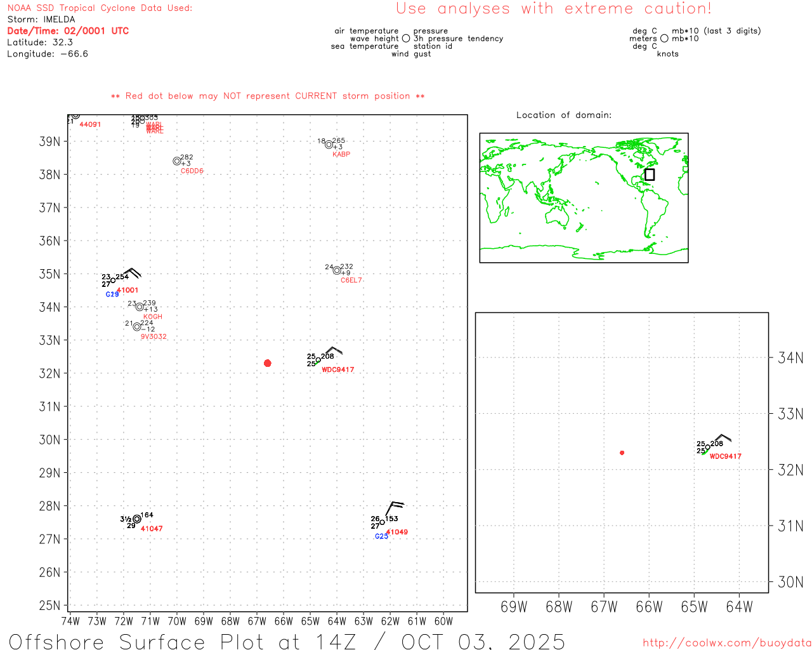The image size is (812, 650).
Task: Click the red WDC9417 label on main map
Action: click(337, 370)
